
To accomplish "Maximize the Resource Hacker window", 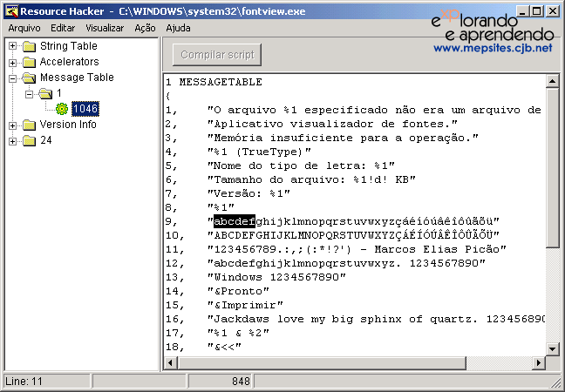I will [536, 11].
